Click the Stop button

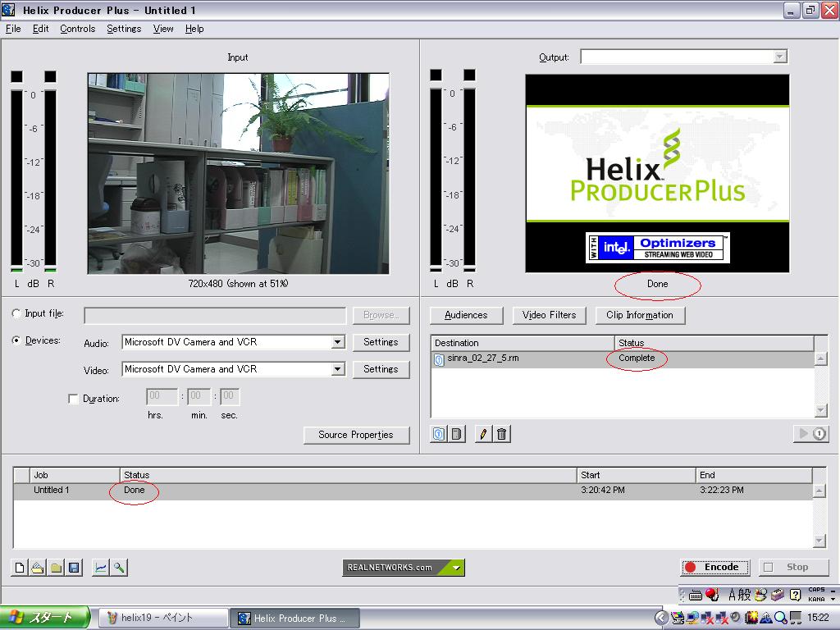pos(793,568)
